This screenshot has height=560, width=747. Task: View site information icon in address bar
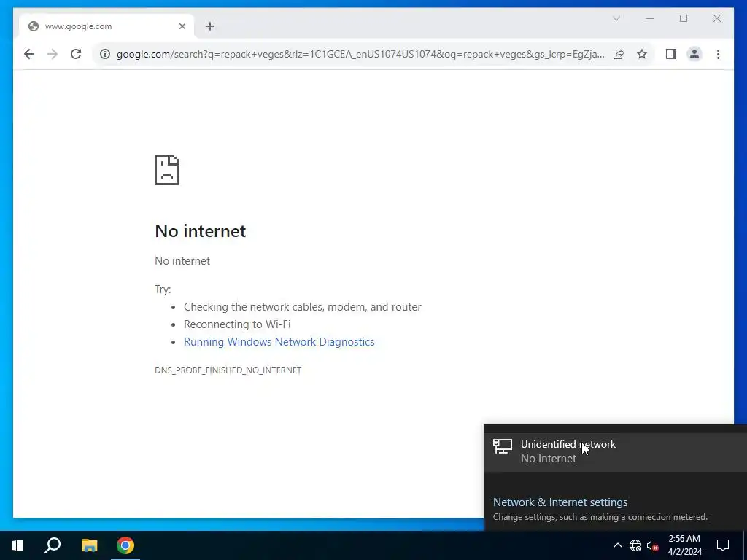tap(105, 54)
